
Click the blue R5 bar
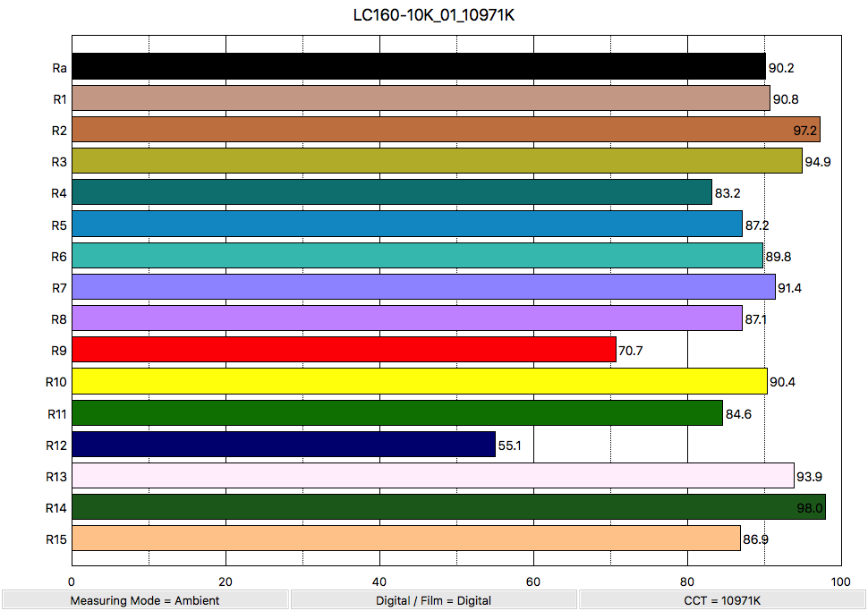[406, 224]
